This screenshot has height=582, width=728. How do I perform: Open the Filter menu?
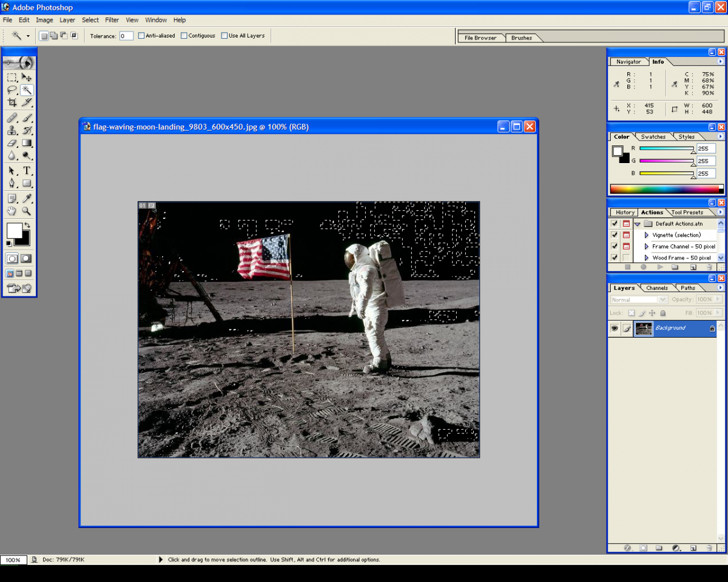(x=112, y=20)
